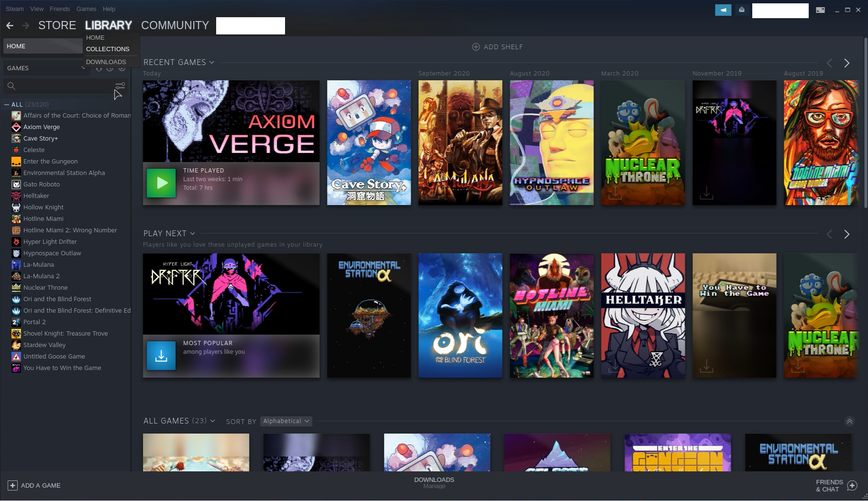This screenshot has height=501, width=868.
Task: Click download icon on You Have to Win cover
Action: tap(706, 367)
